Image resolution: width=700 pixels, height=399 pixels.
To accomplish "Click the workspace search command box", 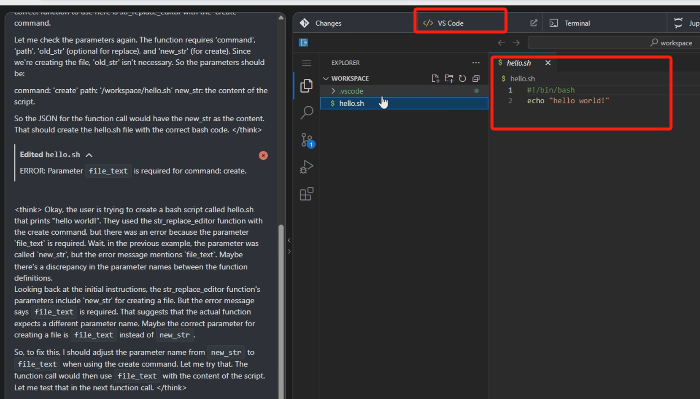I will [x=613, y=43].
